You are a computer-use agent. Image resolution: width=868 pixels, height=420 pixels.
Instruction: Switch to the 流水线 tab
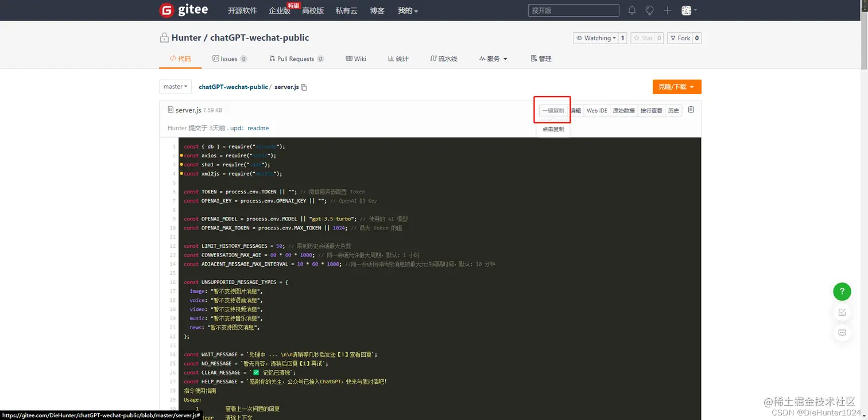444,59
